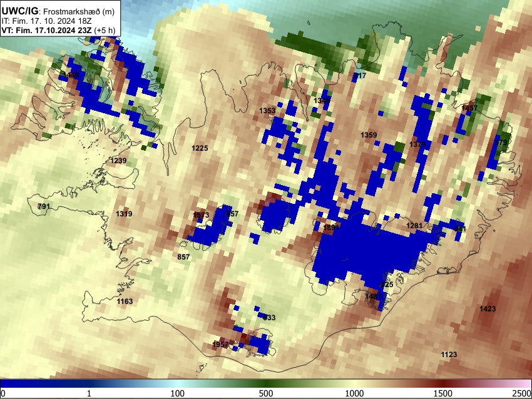Click the 1359 freezing-level value
This screenshot has height=399, width=532.
pyautogui.click(x=369, y=135)
